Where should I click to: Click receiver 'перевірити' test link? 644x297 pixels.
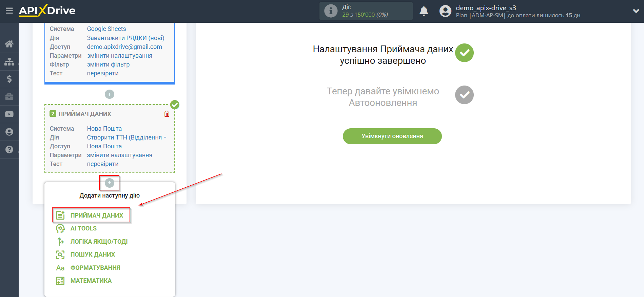click(x=103, y=164)
